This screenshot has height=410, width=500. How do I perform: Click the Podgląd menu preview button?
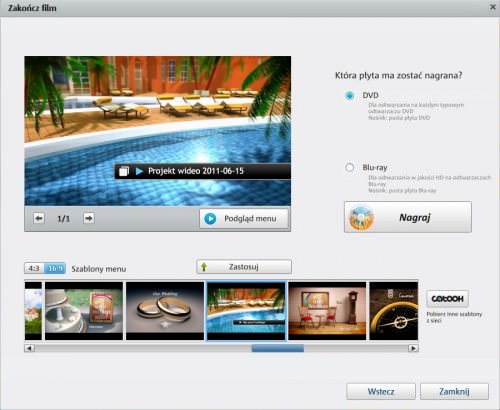coord(244,219)
